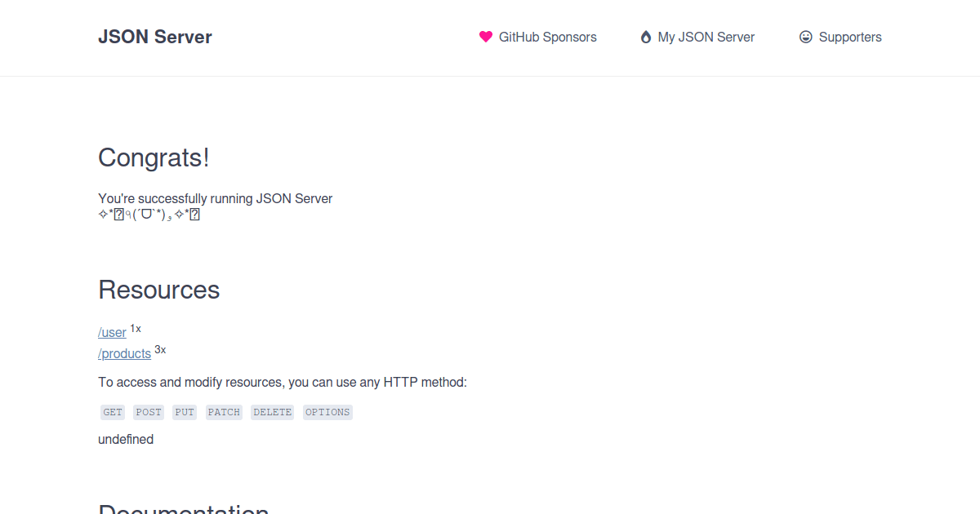
Task: Click the pink heart icon beside GitHub Sponsors
Action: (x=486, y=37)
